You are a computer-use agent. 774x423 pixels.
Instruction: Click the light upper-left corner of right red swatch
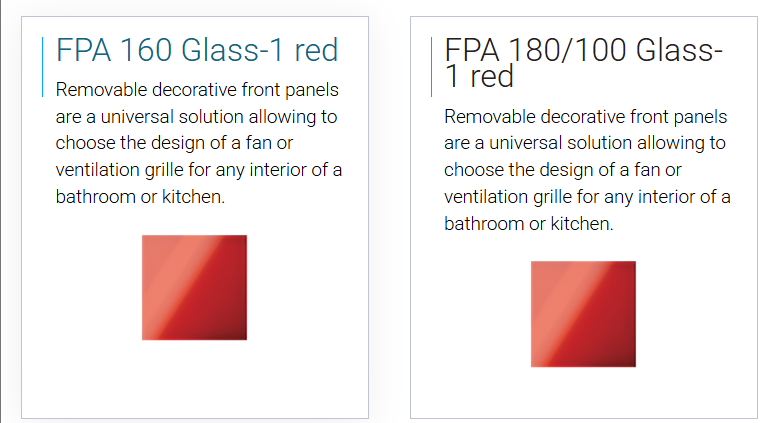tap(541, 271)
